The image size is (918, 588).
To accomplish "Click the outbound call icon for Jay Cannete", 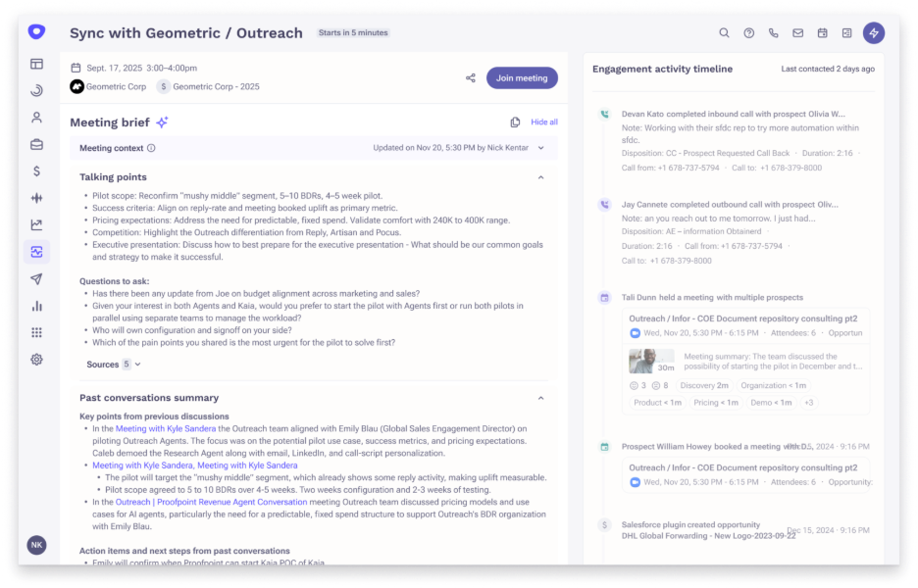I will 605,205.
